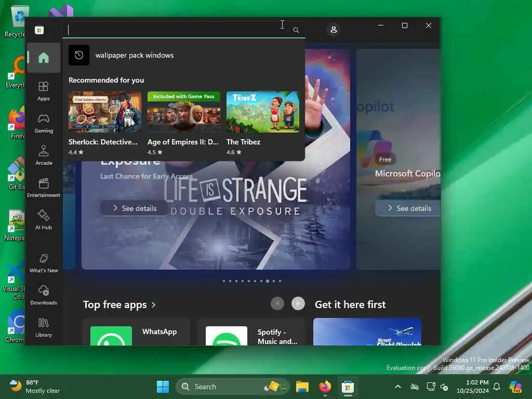Click the 'Get it here first' heading
The height and width of the screenshot is (399, 532).
click(x=350, y=304)
